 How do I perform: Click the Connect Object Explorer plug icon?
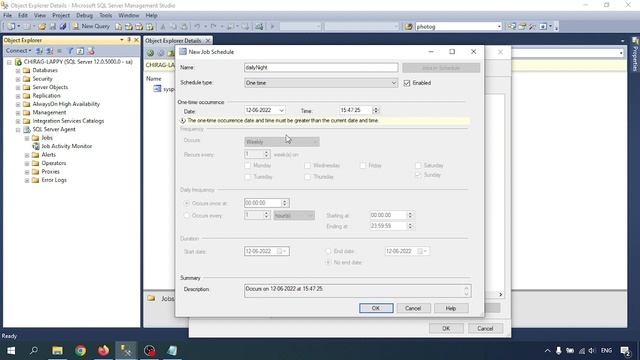[40, 51]
